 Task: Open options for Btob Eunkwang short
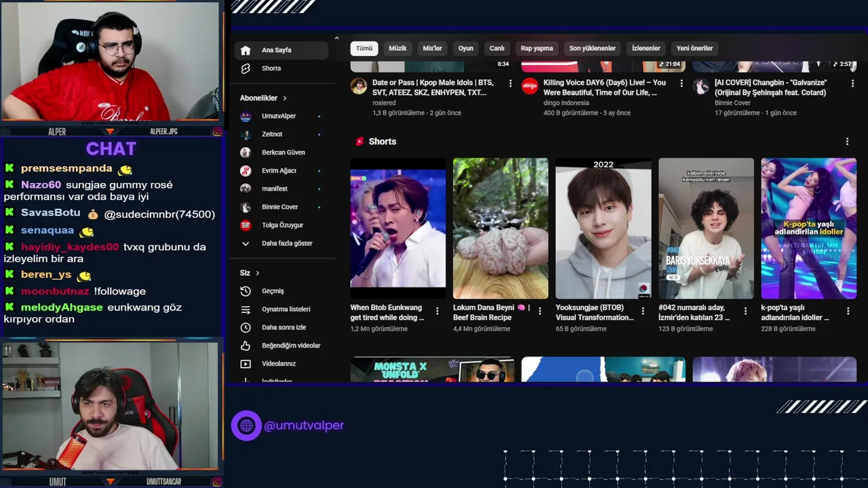click(437, 311)
